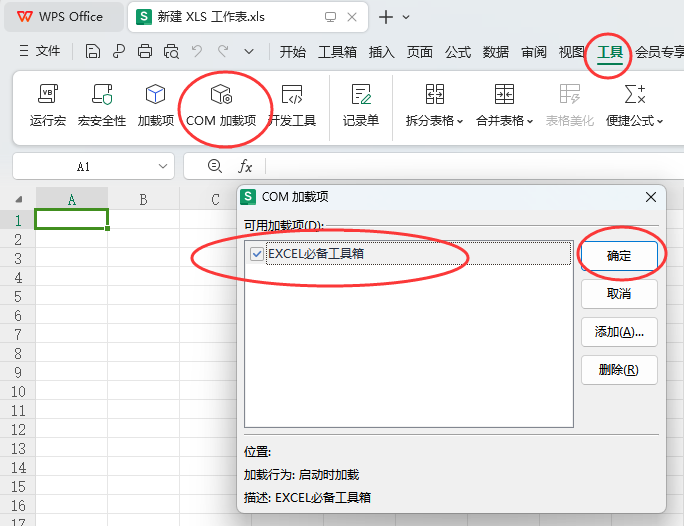Viewport: 684px width, 526px height.
Task: Uncheck the EXCEL必备工具箱 add-in checkbox
Action: (257, 254)
